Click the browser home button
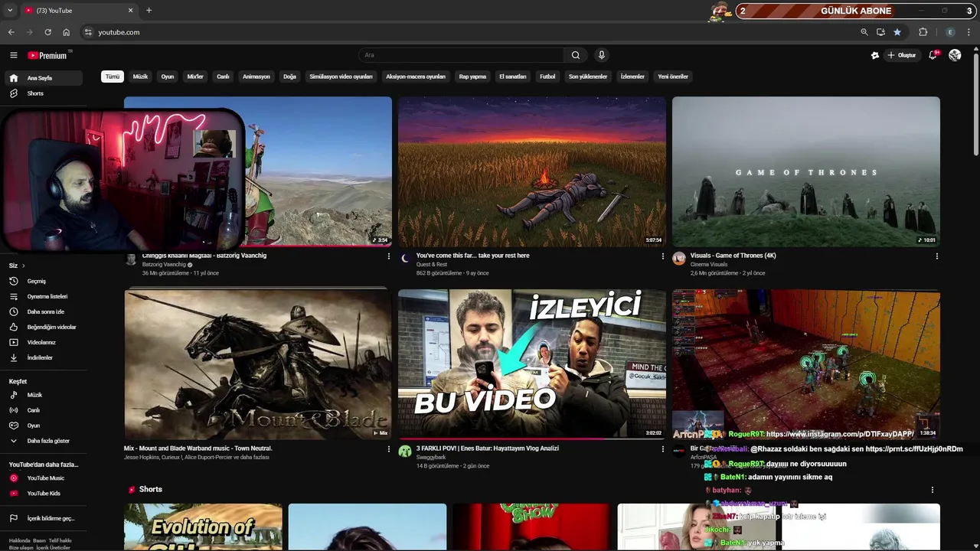The height and width of the screenshot is (551, 980). 67,32
